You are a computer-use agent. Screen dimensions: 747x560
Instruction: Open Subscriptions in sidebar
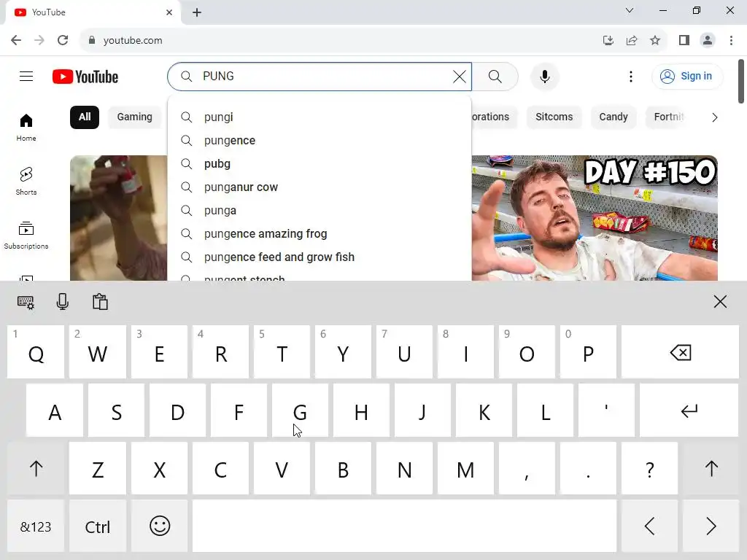click(26, 236)
